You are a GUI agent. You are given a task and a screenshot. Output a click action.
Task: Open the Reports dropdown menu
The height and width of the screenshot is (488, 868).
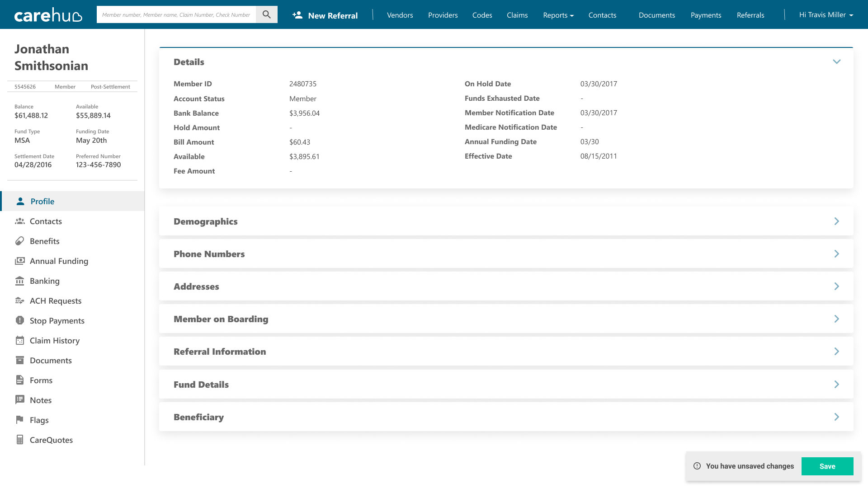558,15
